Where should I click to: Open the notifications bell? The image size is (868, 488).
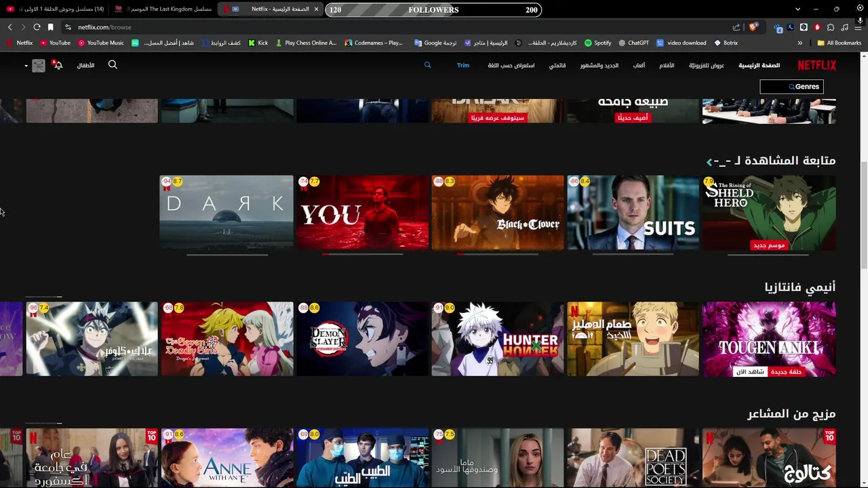pyautogui.click(x=58, y=65)
